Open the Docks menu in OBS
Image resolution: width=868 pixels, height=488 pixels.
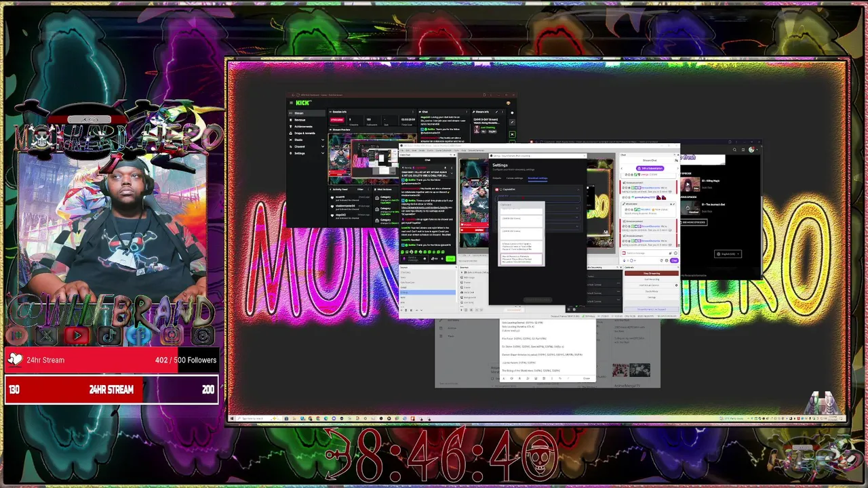(x=422, y=150)
